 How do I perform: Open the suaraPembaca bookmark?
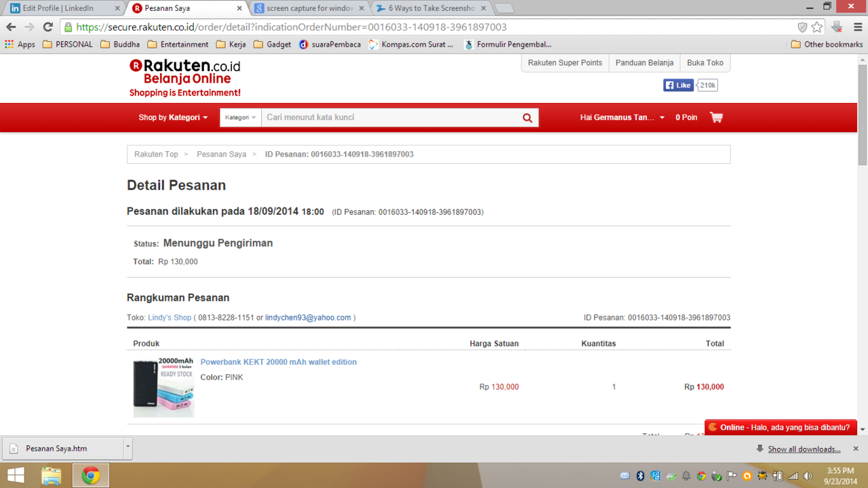(330, 44)
